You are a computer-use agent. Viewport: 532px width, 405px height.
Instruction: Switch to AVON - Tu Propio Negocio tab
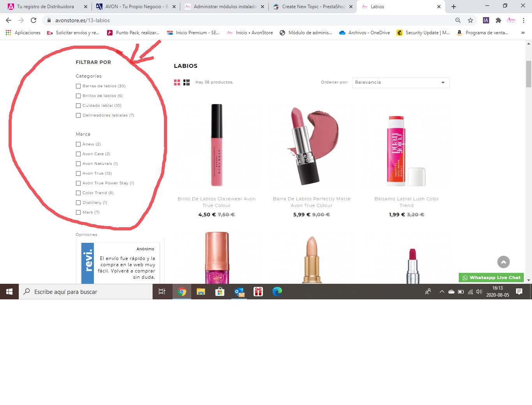tap(136, 7)
